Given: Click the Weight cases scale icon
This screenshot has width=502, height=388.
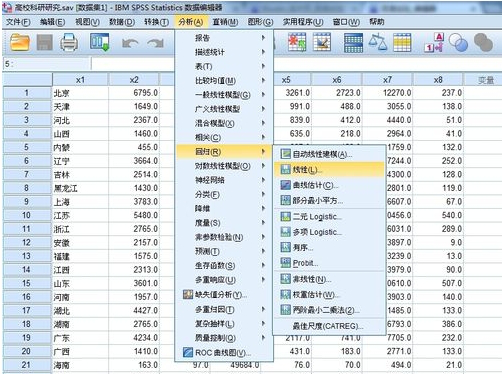Looking at the screenshot, I should [378, 42].
